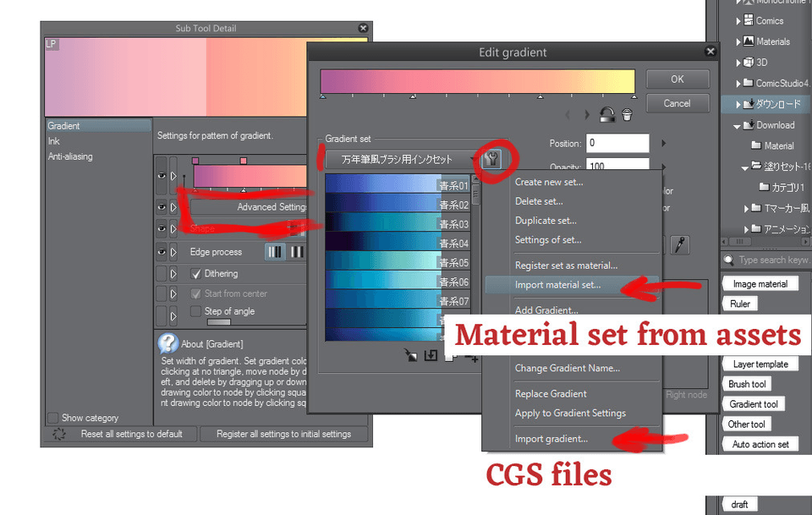Toggle eye icon for Edge process
The width and height of the screenshot is (812, 515).
pyautogui.click(x=162, y=252)
